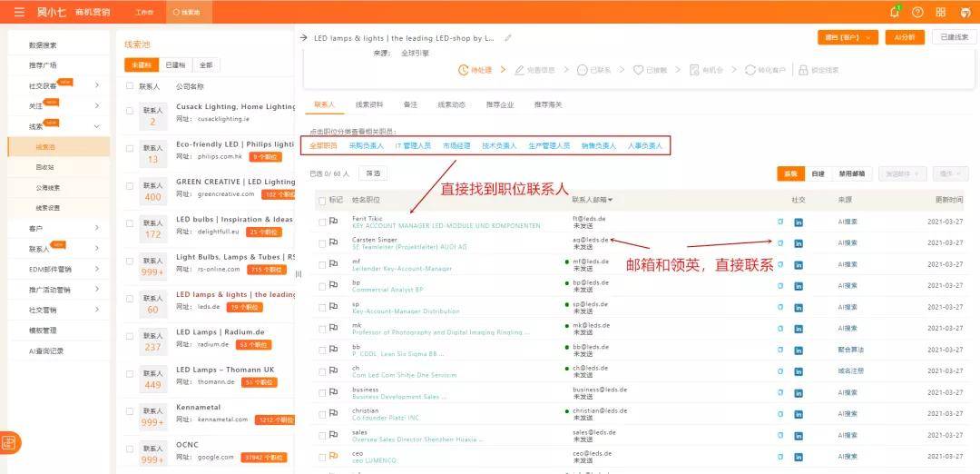Tick the checkbox for LED Lamps Radium.de lead
Image resolution: width=980 pixels, height=474 pixels.
[130, 336]
